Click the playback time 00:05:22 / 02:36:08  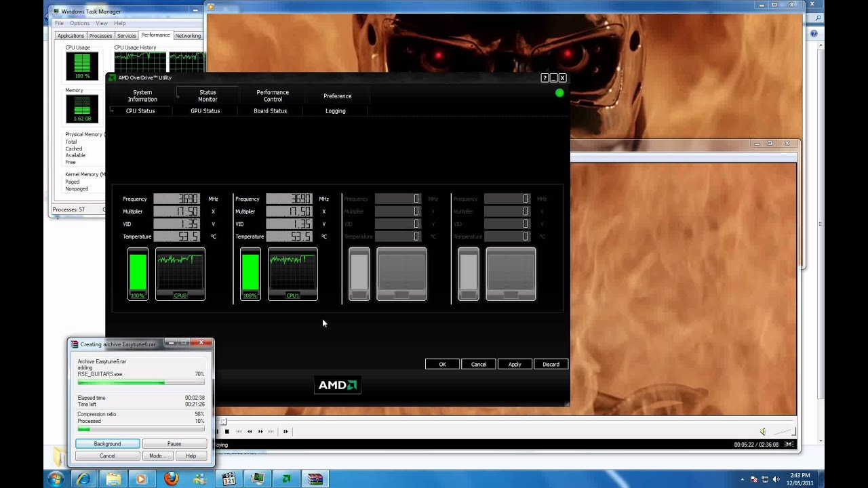point(756,445)
